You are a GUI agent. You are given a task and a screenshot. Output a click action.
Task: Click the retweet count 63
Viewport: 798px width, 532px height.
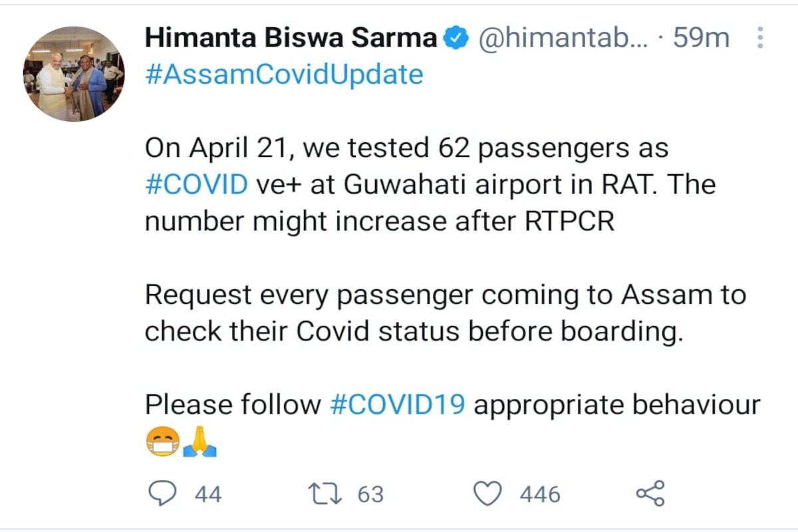(x=370, y=495)
